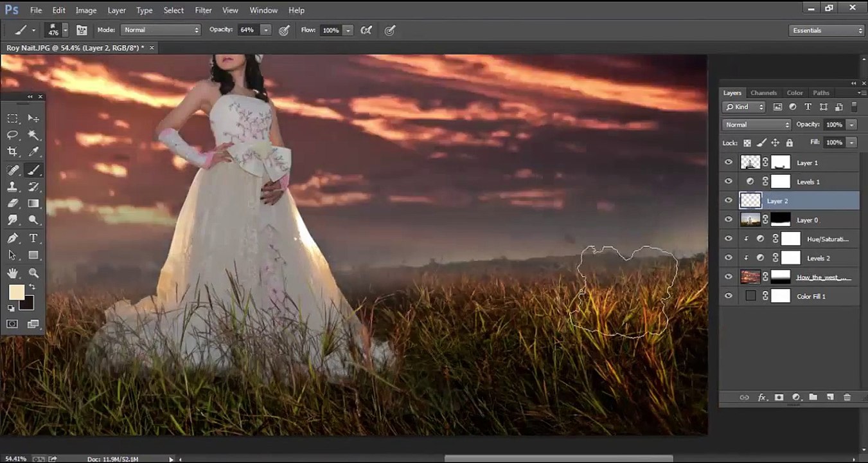Toggle pressure for size in options bar
Image resolution: width=868 pixels, height=463 pixels.
[389, 30]
